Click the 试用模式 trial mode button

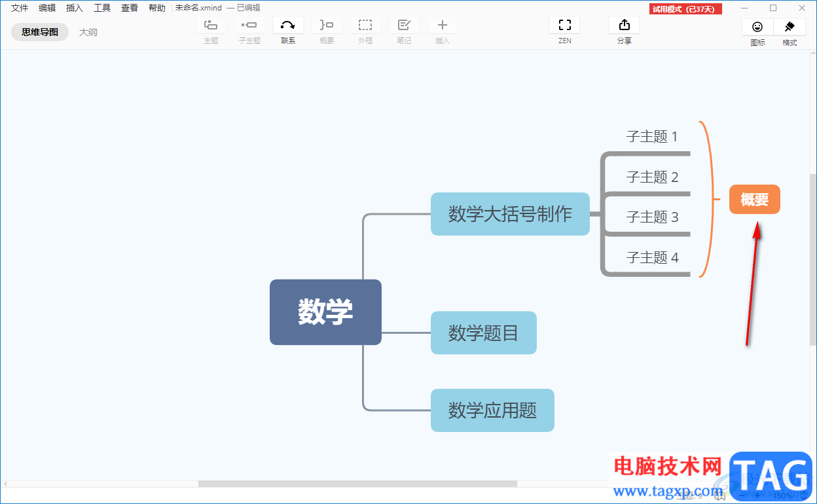pyautogui.click(x=685, y=9)
